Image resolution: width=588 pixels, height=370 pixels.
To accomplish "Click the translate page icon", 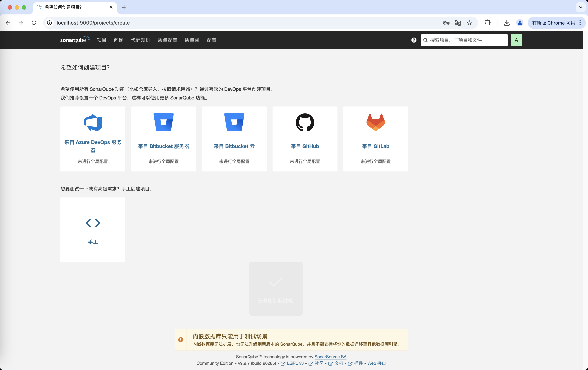I will [x=458, y=23].
